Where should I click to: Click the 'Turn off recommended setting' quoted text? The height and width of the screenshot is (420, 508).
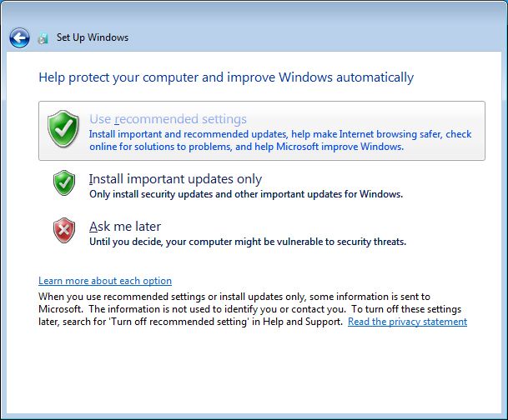pyautogui.click(x=180, y=322)
